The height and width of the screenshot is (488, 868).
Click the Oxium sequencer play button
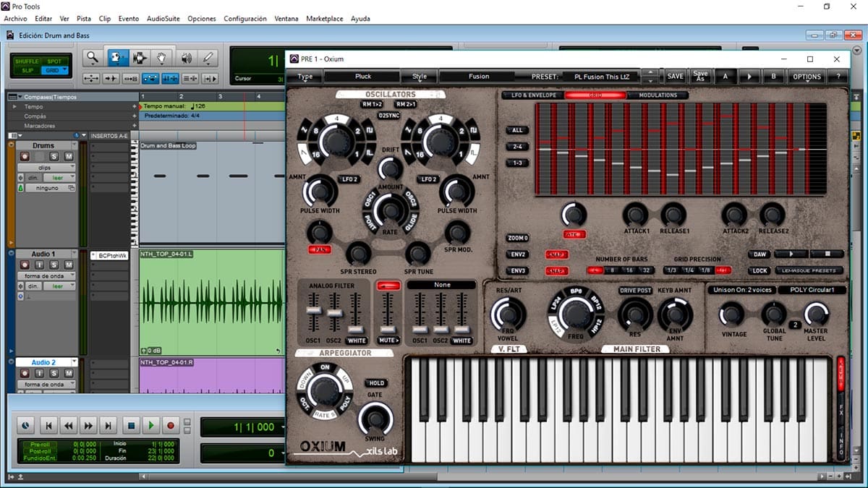[x=791, y=254]
